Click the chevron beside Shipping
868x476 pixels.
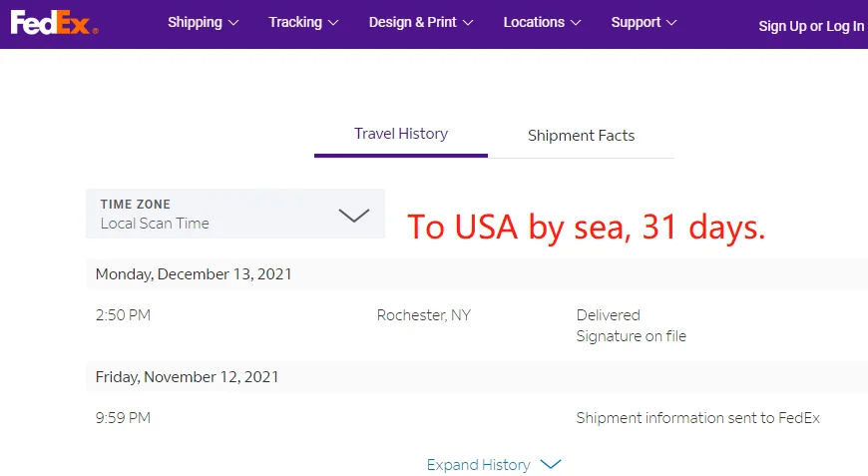[x=233, y=22]
